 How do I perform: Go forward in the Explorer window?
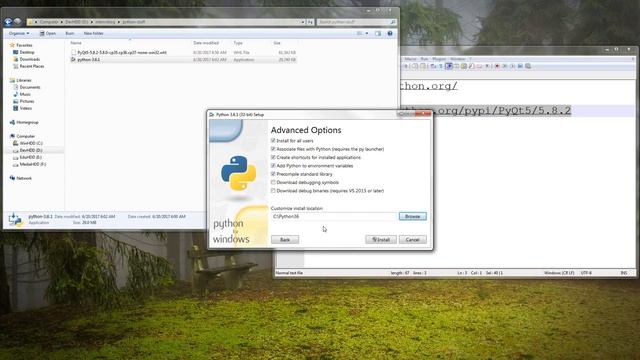[18, 22]
